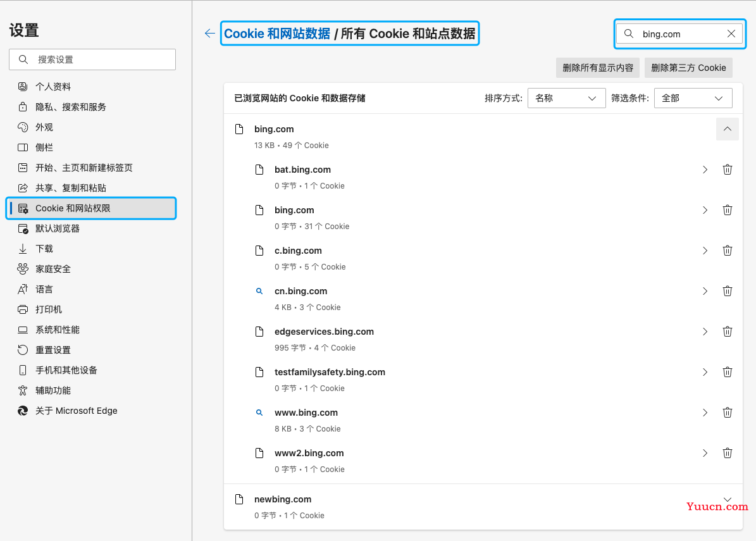Click the Microsoft Edge logo icon
This screenshot has width=756, height=541.
click(23, 411)
